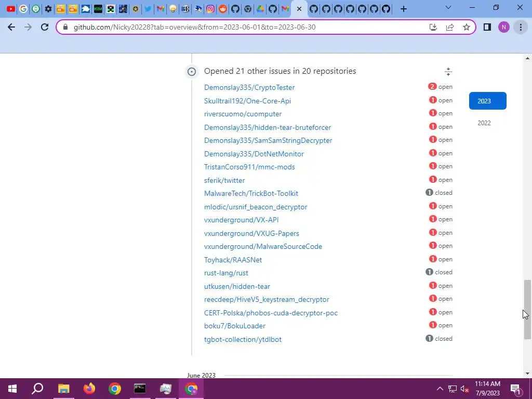
Task: Focus the address bar URL
Action: [194, 27]
